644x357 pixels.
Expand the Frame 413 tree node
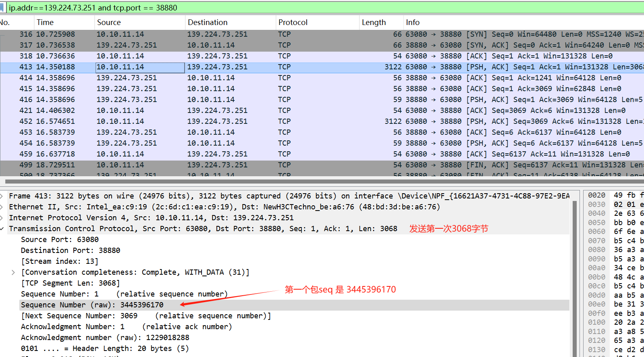pos(2,196)
